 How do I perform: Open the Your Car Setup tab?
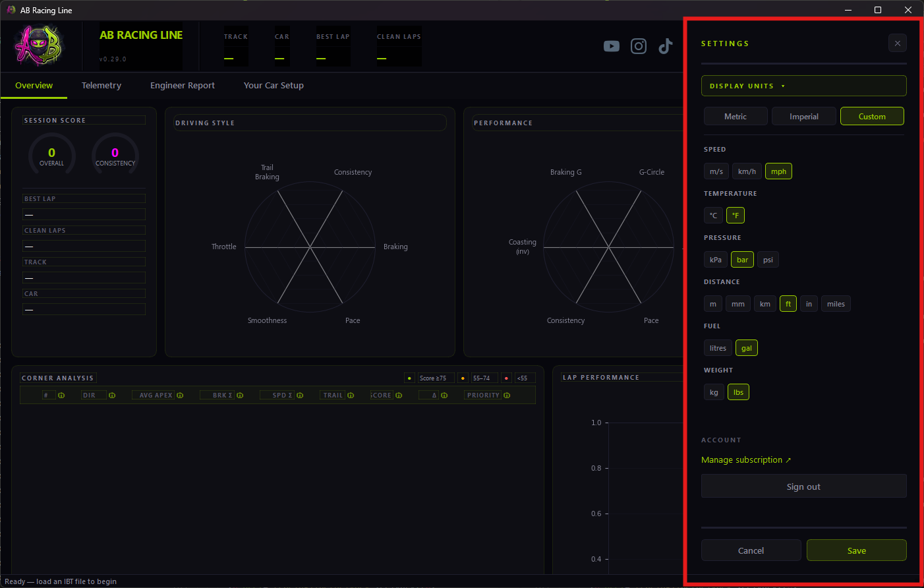[274, 86]
